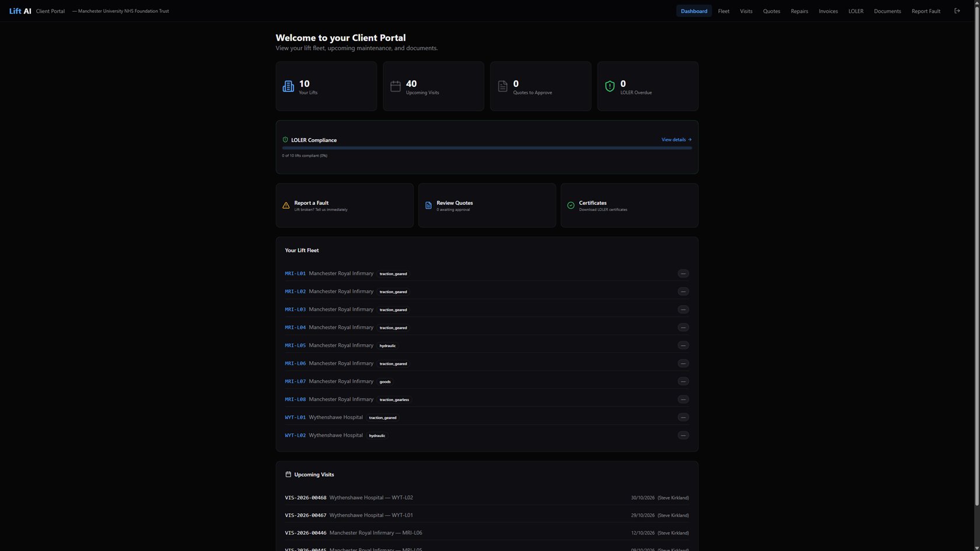Open the Documents nav item
The height and width of the screenshot is (551, 980).
(887, 11)
